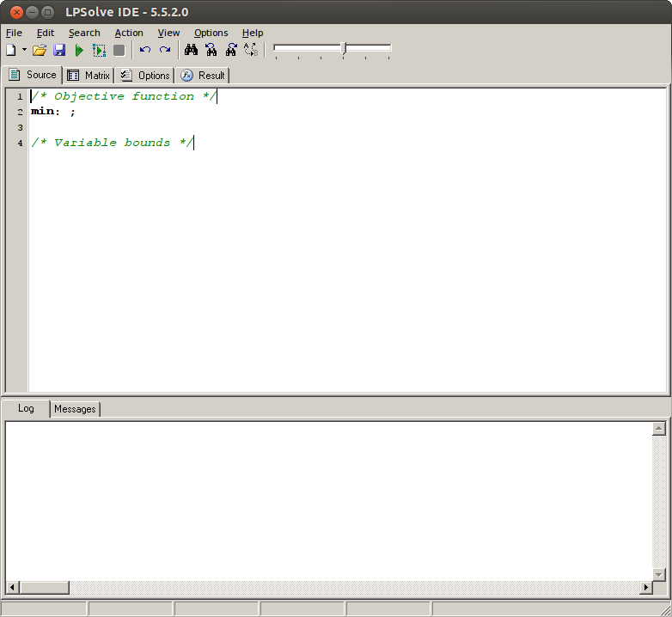Open Find with the first binoculars icon

pos(191,51)
